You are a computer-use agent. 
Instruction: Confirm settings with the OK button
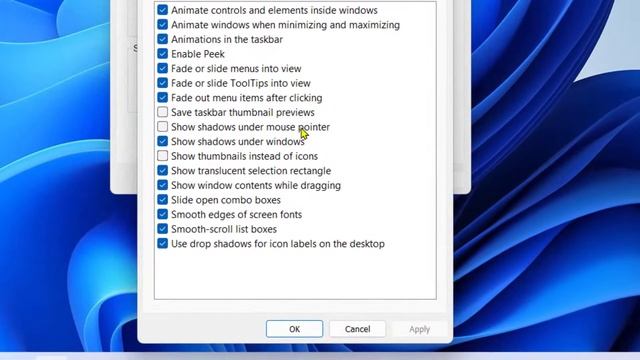pyautogui.click(x=294, y=329)
